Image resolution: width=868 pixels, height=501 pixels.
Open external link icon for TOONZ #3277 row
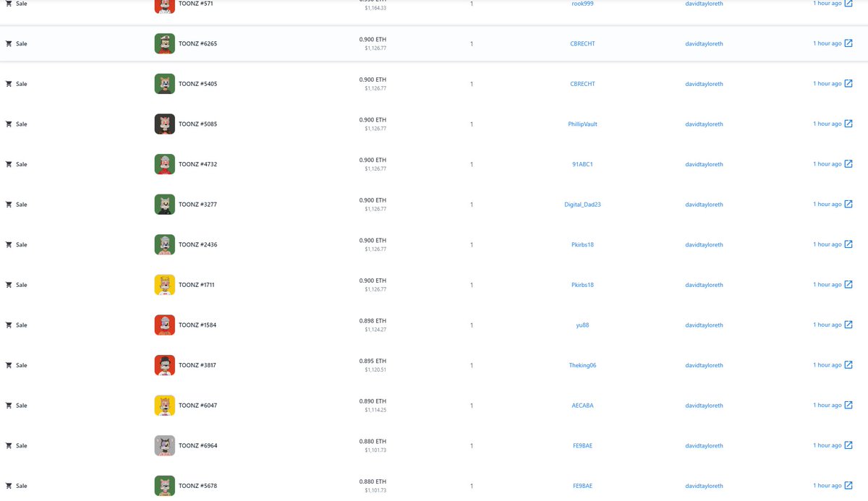(848, 204)
